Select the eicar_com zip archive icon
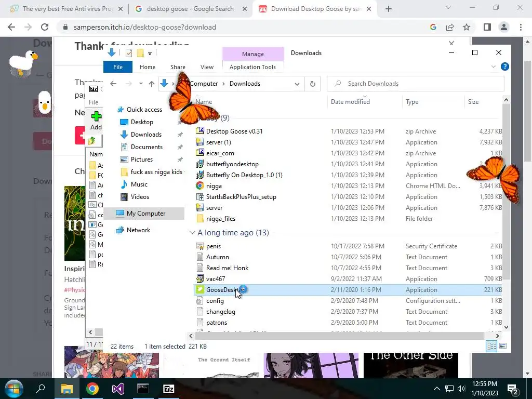The height and width of the screenshot is (399, 532). pyautogui.click(x=200, y=153)
